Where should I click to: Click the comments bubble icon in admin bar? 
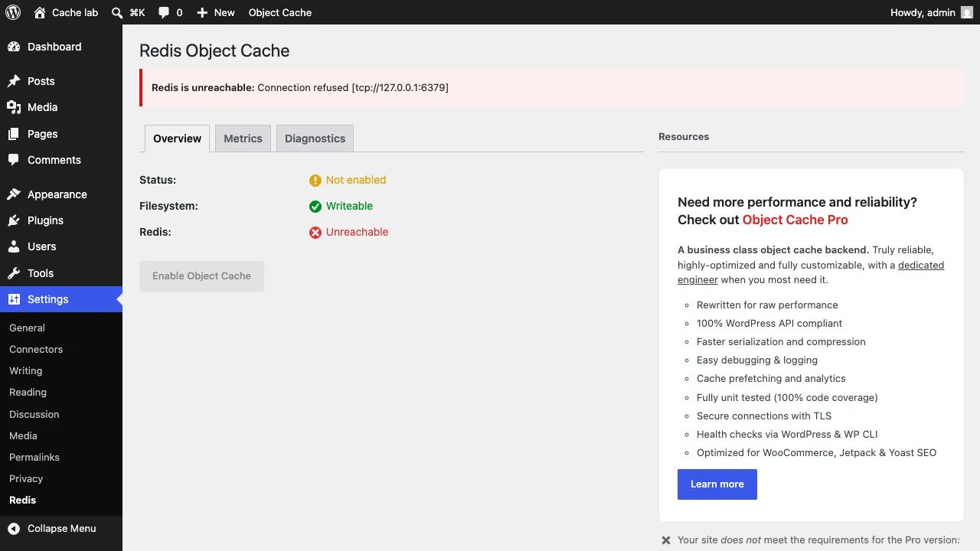tap(164, 12)
